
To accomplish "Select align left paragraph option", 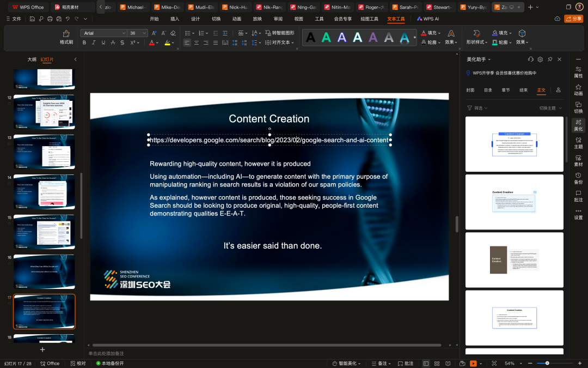I will (187, 43).
